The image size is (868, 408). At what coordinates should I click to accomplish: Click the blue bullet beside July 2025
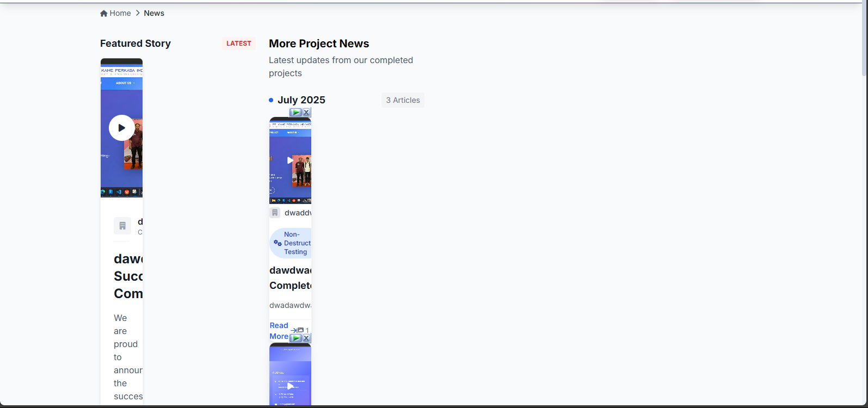click(271, 100)
